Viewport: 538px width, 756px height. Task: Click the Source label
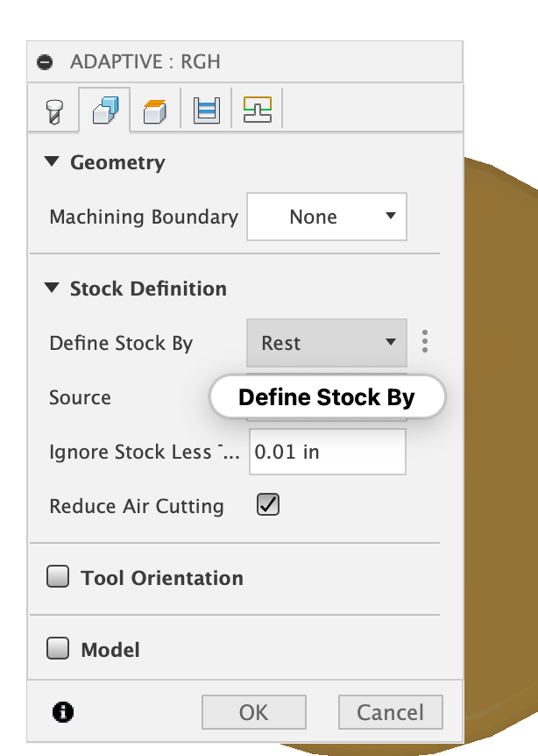(80, 398)
